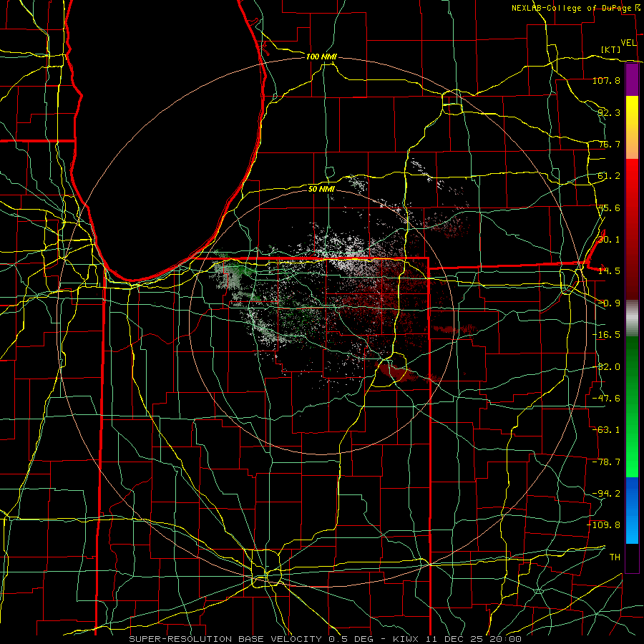The height and width of the screenshot is (644, 644).
Task: Pick the black TH segment of the color bar
Action: click(632, 558)
